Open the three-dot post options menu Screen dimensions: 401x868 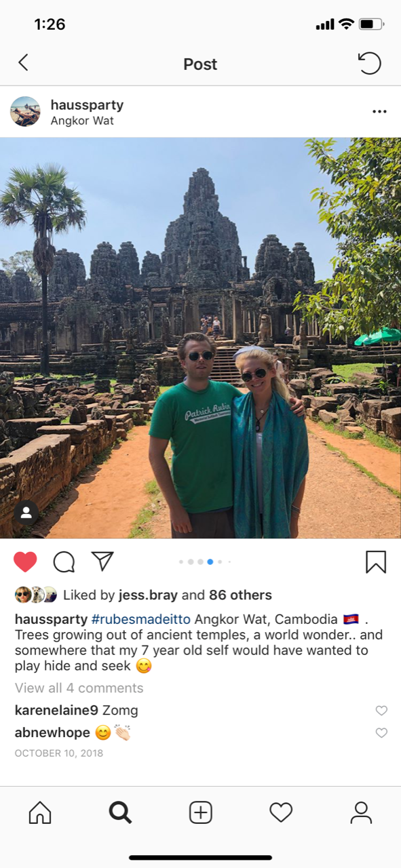click(x=379, y=112)
